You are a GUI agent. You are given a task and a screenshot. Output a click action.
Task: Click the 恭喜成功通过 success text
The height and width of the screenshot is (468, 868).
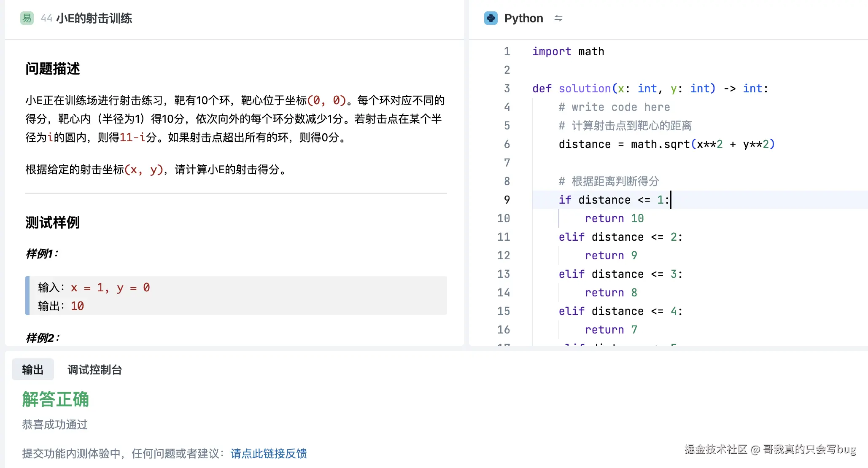tap(54, 425)
